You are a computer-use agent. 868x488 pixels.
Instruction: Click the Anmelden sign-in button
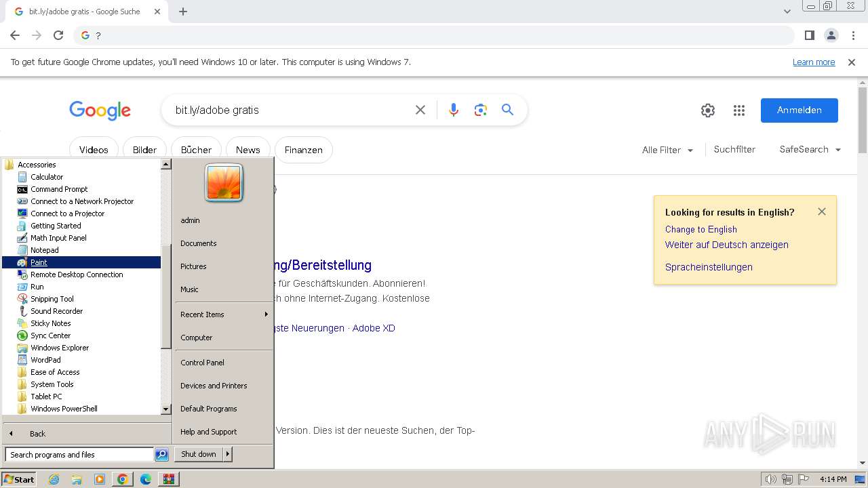(x=799, y=110)
